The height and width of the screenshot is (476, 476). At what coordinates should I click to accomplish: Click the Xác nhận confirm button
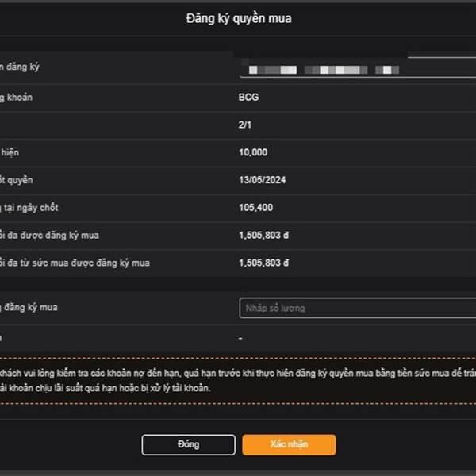click(x=289, y=444)
